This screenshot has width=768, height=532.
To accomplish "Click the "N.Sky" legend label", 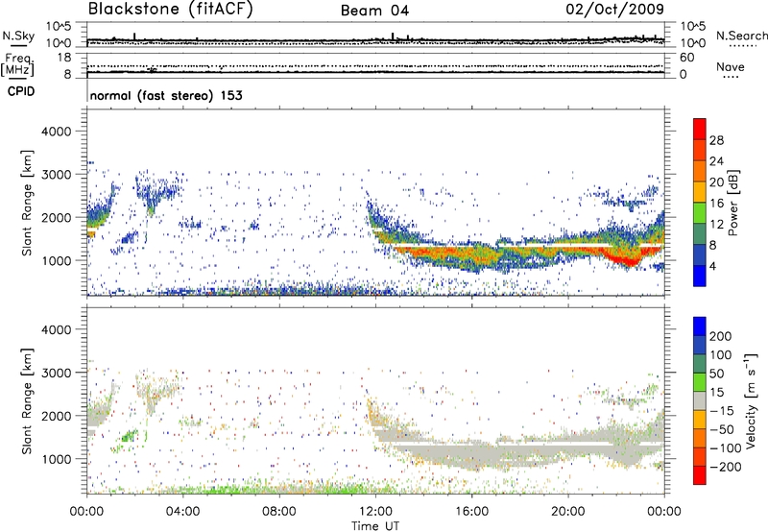I will [18, 36].
